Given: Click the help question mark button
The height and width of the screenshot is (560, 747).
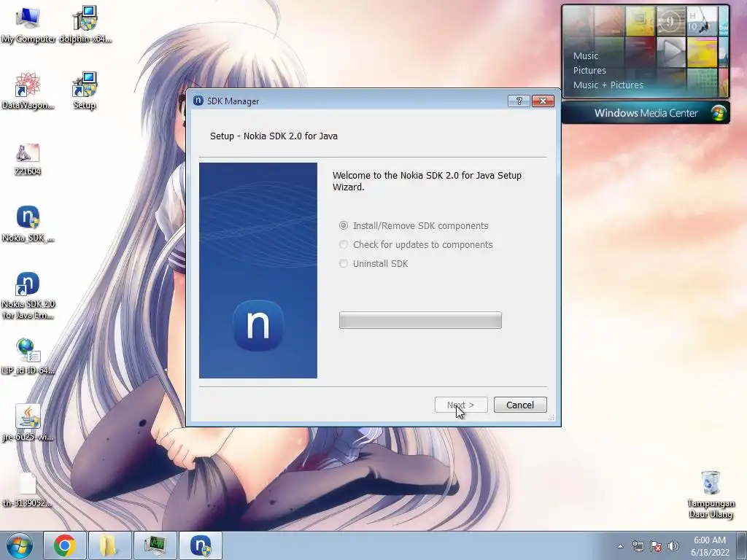Looking at the screenshot, I should [519, 101].
